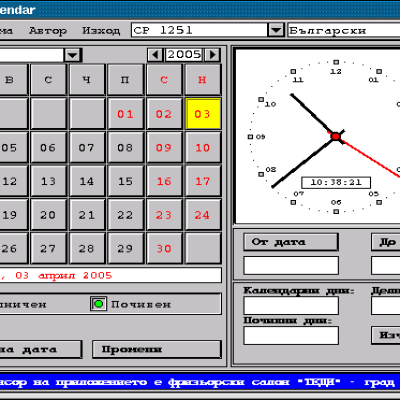400x400 pixels.
Task: Click the П weekday header
Action: click(125, 80)
